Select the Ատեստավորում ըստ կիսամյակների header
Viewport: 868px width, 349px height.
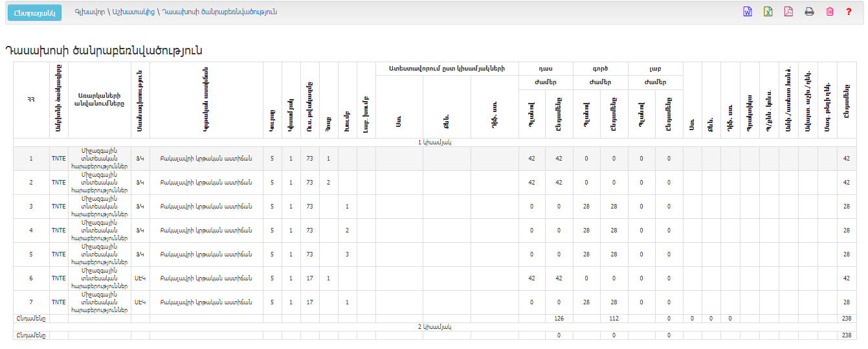[447, 68]
